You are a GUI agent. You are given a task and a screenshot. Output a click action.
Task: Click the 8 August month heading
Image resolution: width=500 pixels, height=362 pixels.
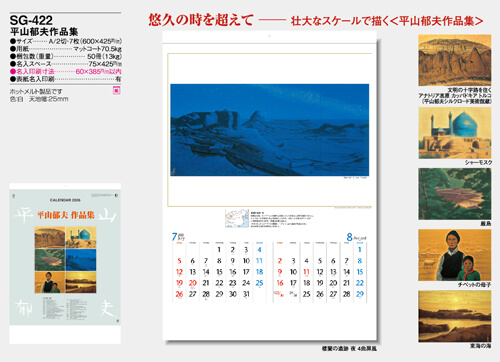[356, 237]
